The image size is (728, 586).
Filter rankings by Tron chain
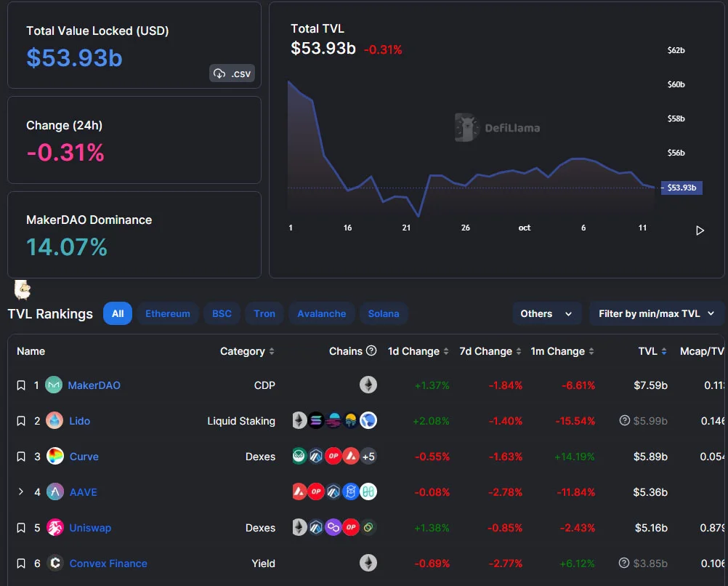264,313
